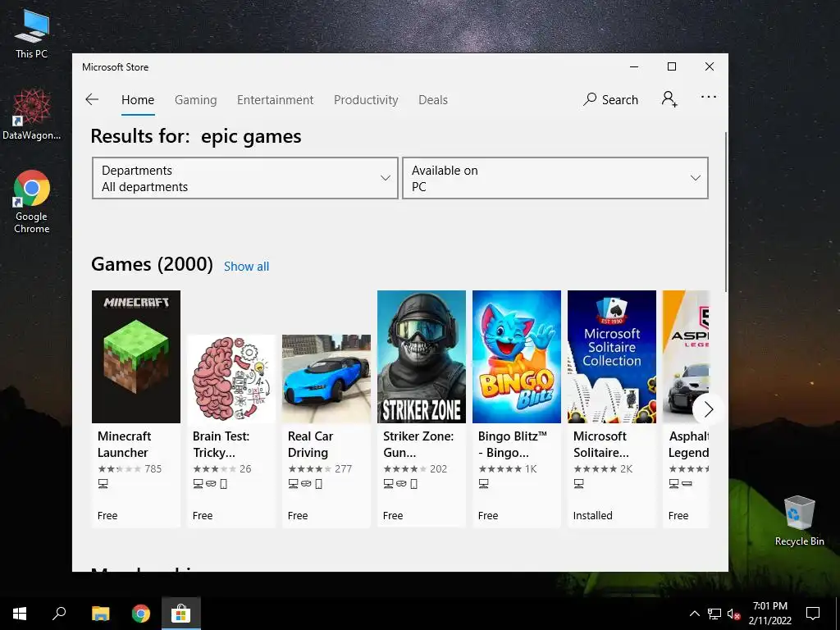Click Striker Zone rating count 202
This screenshot has height=630, width=840.
(x=438, y=468)
